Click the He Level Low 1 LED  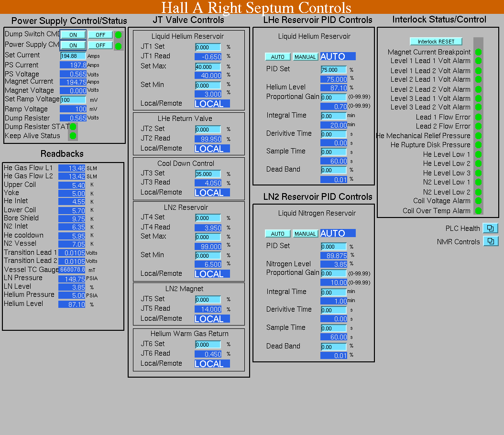[478, 154]
